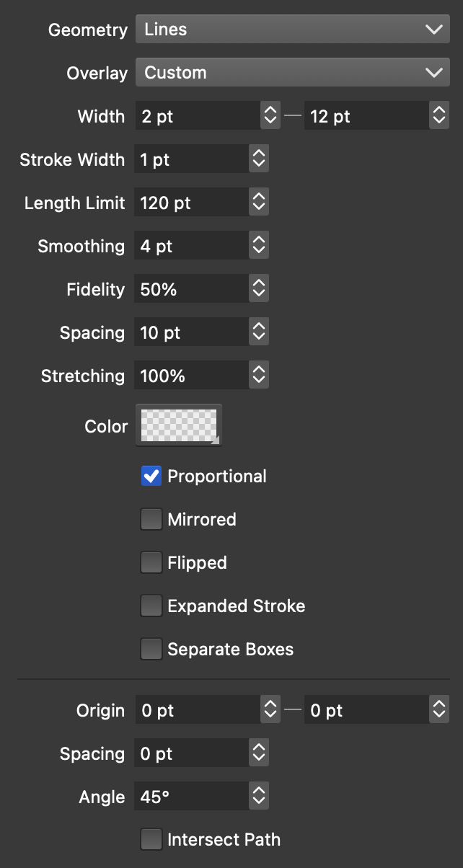
Task: Click the Fidelity 50% input field
Action: (x=192, y=289)
